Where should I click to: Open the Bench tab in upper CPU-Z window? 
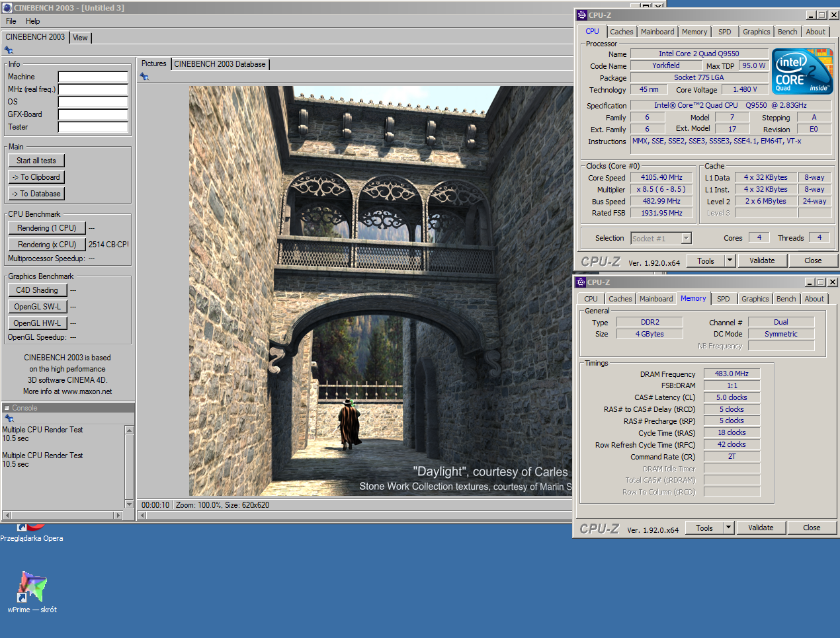coord(788,32)
